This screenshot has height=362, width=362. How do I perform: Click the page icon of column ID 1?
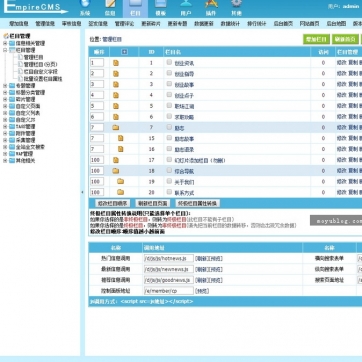(116, 63)
